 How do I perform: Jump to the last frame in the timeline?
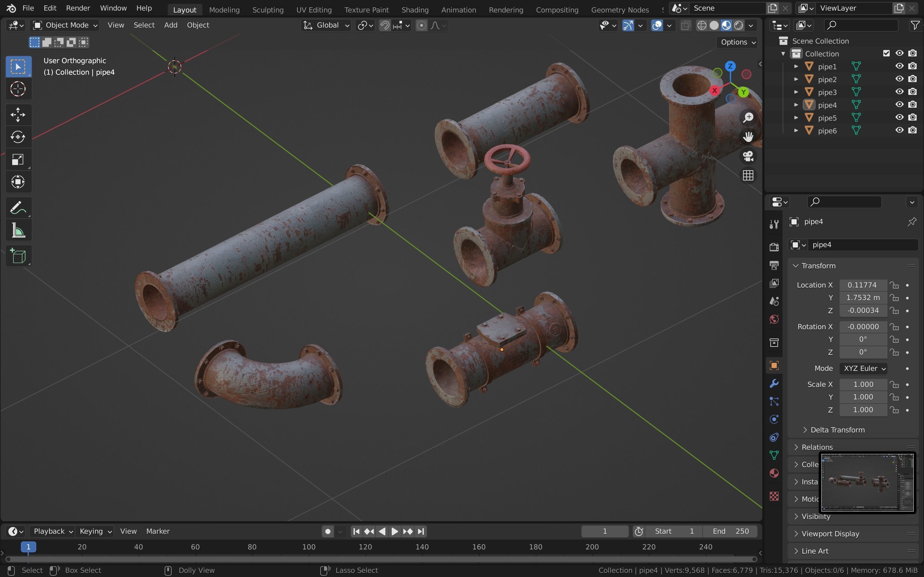[420, 531]
